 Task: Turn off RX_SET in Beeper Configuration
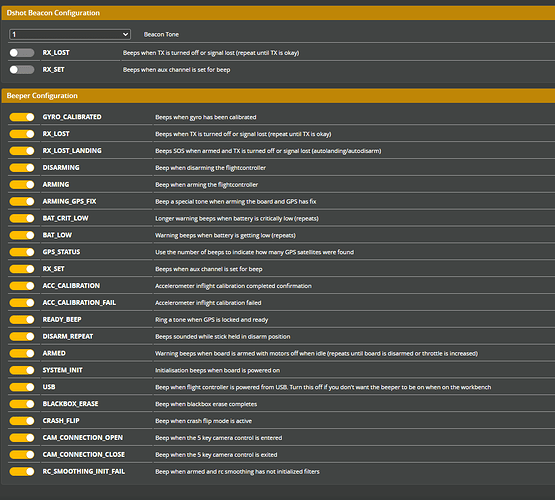(x=22, y=269)
